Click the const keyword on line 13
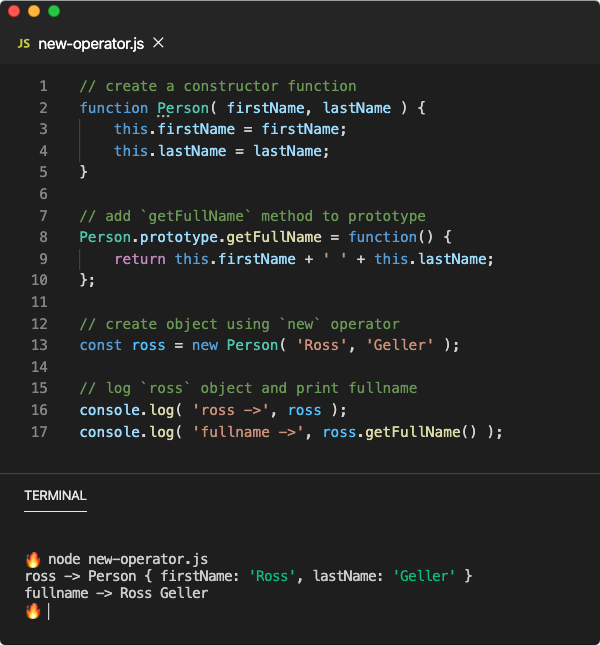Viewport: 600px width, 645px height. tap(101, 345)
